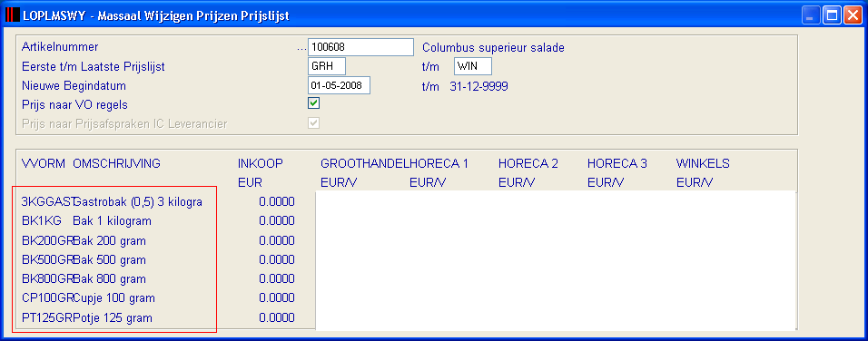868x341 pixels.
Task: Click the first price list field GRH
Action: pyautogui.click(x=327, y=66)
